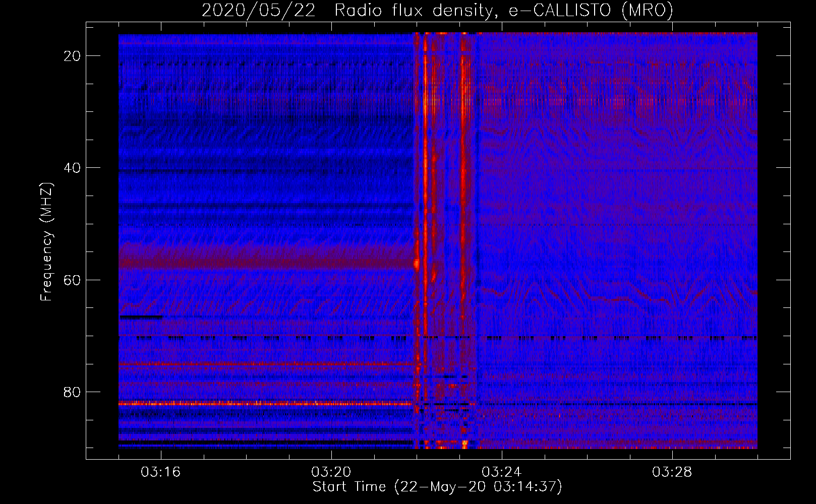Select the 03:28 time tick label
The height and width of the screenshot is (504, 816).
click(672, 472)
